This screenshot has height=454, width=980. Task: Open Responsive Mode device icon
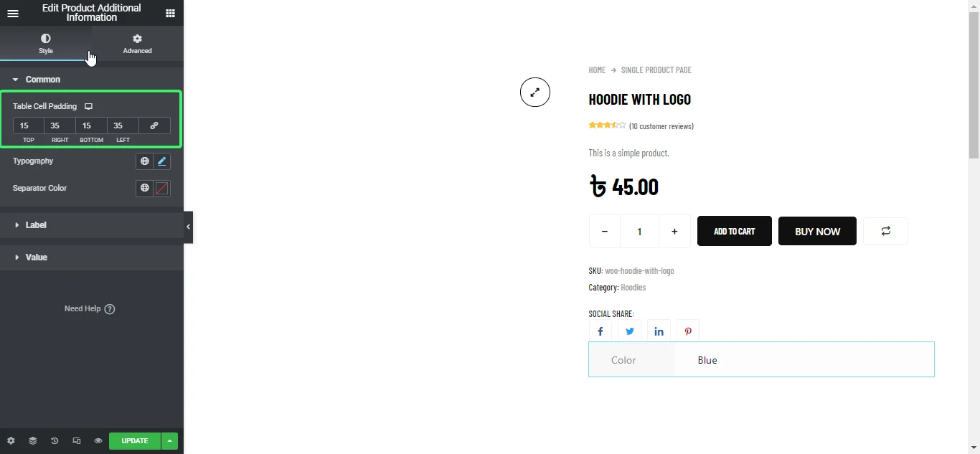(76, 441)
